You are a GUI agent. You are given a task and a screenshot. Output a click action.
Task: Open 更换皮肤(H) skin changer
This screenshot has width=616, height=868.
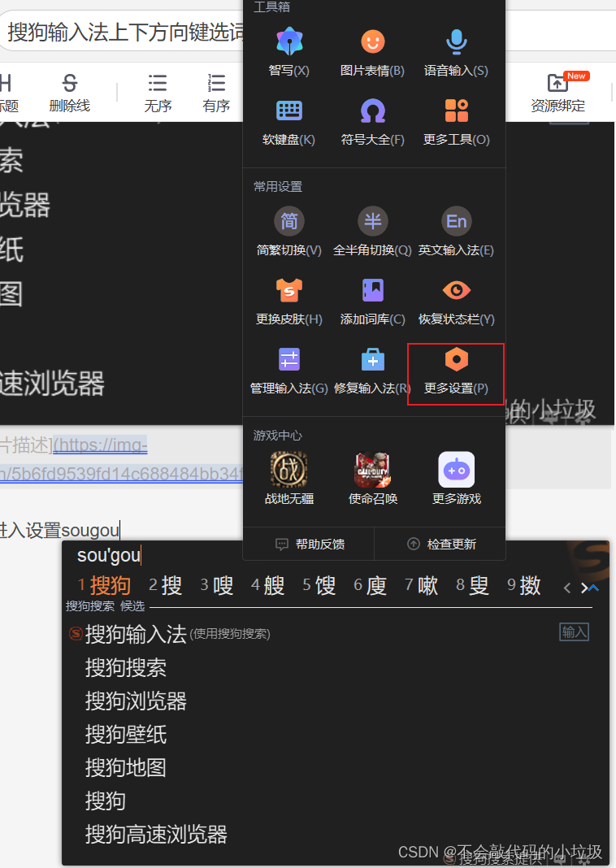click(x=289, y=302)
